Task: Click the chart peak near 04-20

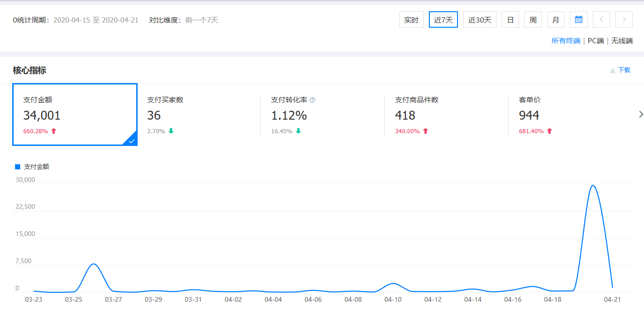Action: coord(593,186)
